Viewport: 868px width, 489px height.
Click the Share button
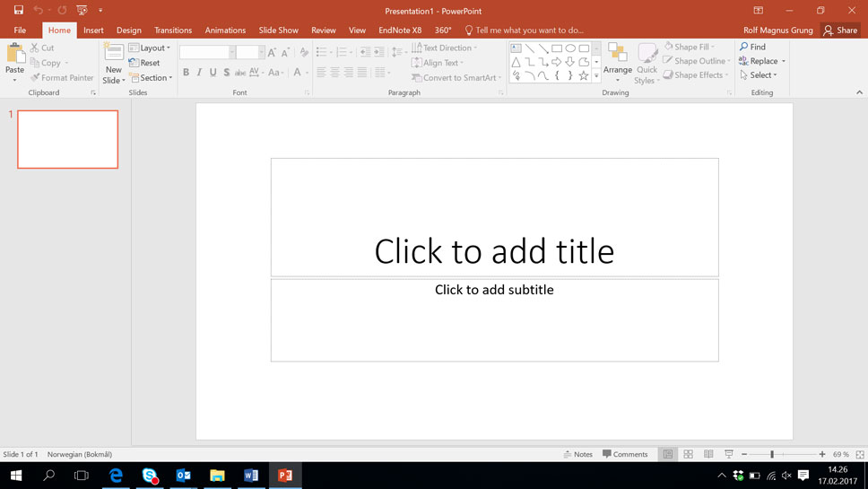pos(840,30)
